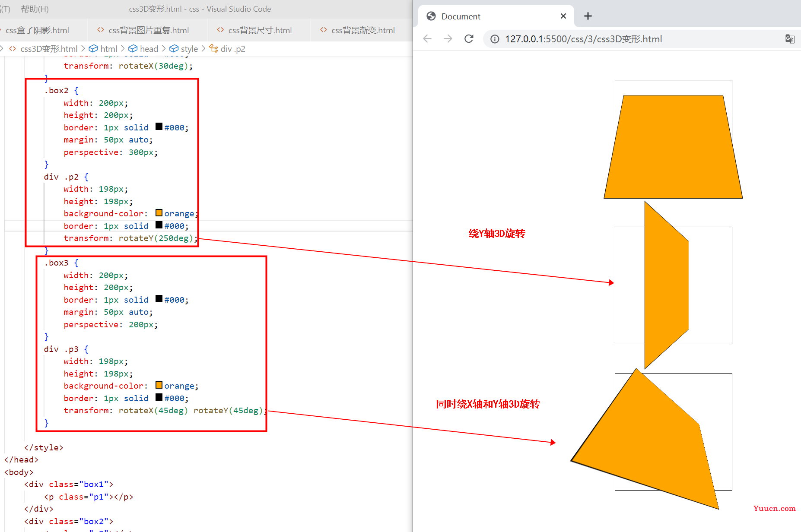
Task: Click black color swatch in .box3 border
Action: point(159,299)
